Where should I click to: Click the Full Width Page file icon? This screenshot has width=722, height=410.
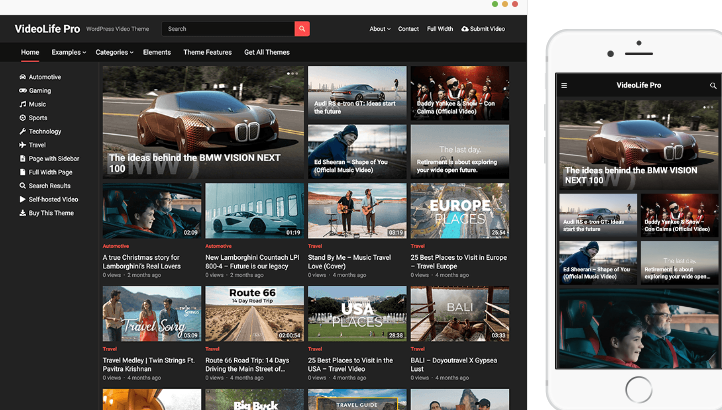[x=23, y=172]
